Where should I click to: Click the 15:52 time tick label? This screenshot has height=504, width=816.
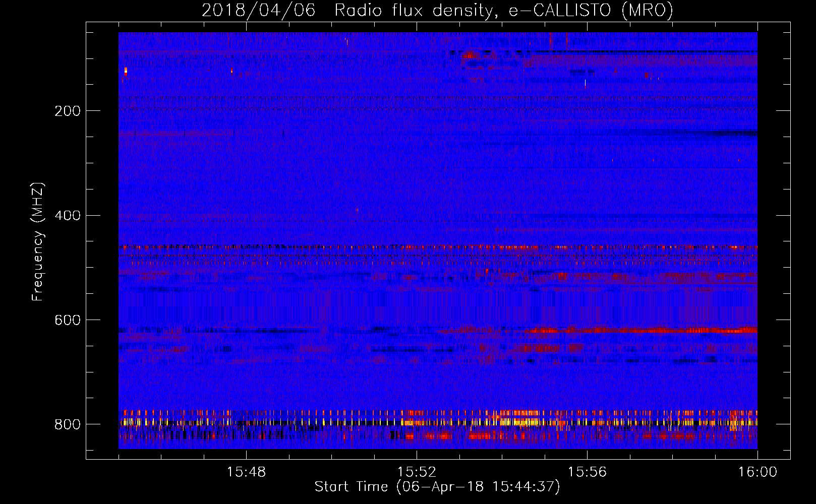coord(417,472)
